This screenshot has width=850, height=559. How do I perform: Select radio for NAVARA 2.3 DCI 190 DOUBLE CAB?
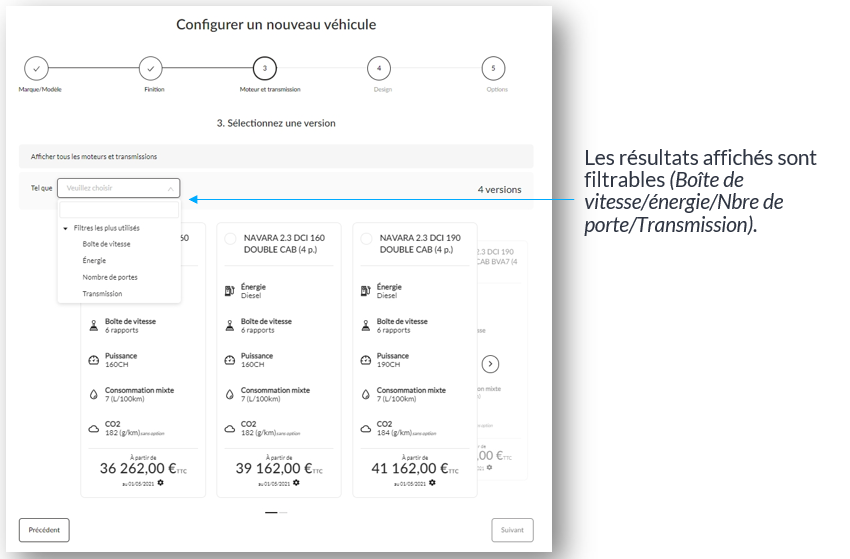click(366, 239)
